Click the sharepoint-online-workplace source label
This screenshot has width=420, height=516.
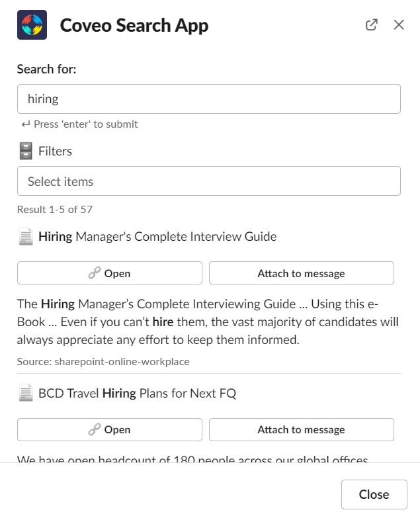pos(103,361)
